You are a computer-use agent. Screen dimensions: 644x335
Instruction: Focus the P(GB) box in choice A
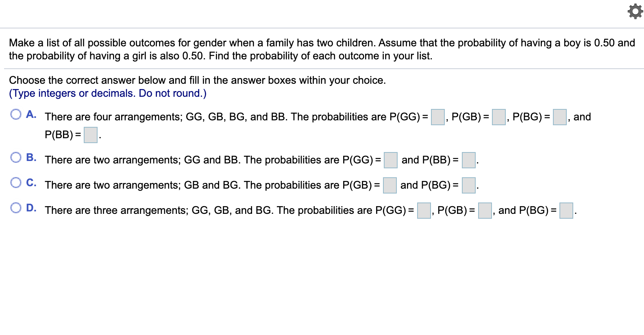tap(499, 117)
